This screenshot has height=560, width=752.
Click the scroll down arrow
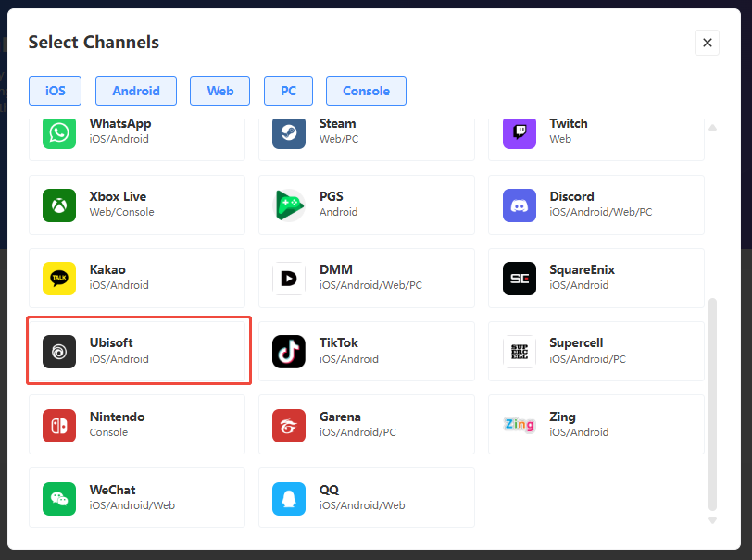click(x=712, y=520)
